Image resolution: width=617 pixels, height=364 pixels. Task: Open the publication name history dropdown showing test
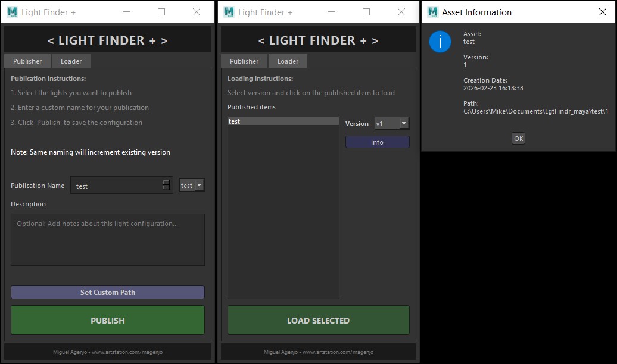pyautogui.click(x=191, y=185)
